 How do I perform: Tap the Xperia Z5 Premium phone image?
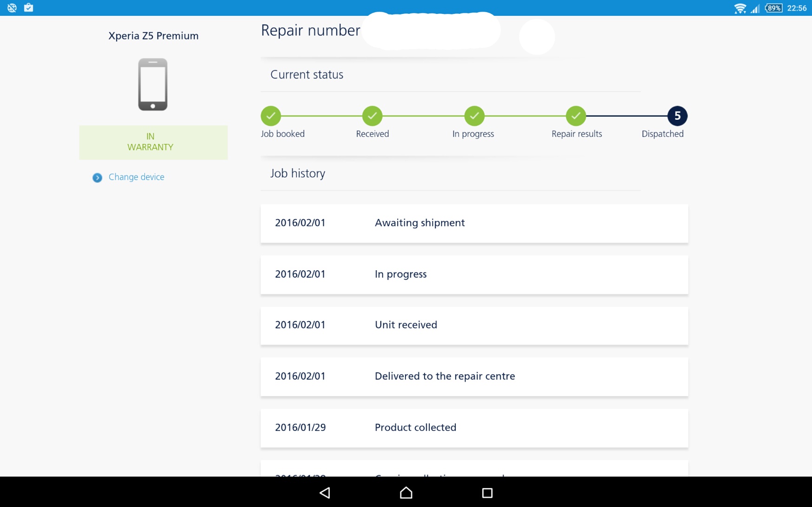pos(153,84)
